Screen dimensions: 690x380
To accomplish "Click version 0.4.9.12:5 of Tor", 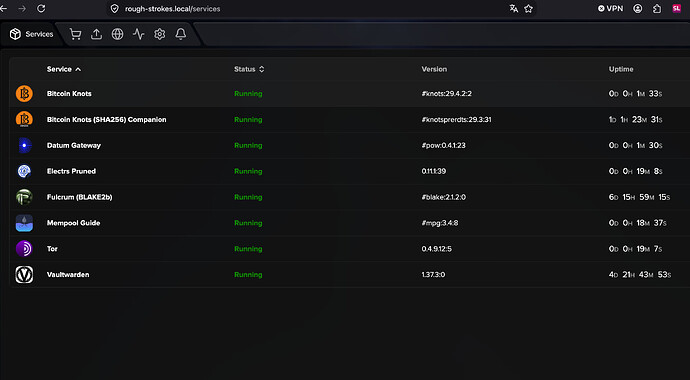I will 437,249.
